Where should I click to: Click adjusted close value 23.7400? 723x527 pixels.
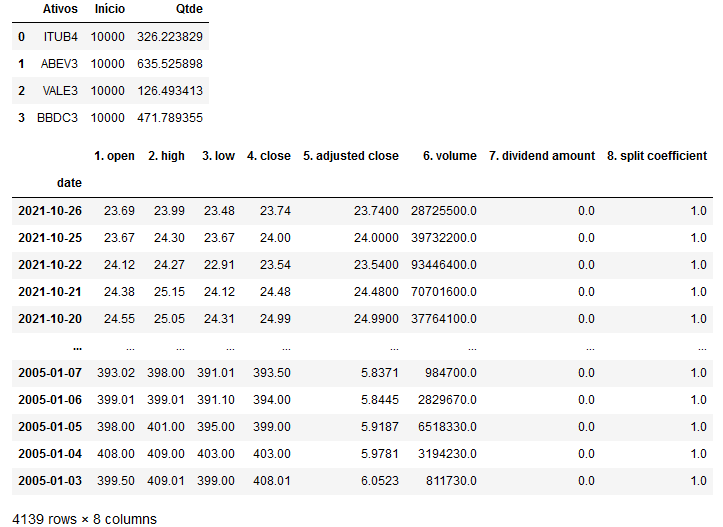[x=376, y=211]
